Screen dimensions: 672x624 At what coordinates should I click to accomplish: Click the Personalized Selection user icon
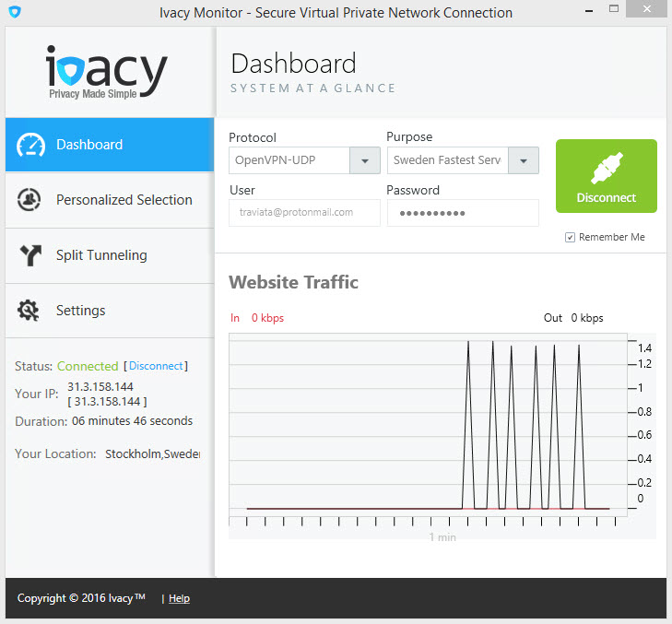(x=29, y=200)
